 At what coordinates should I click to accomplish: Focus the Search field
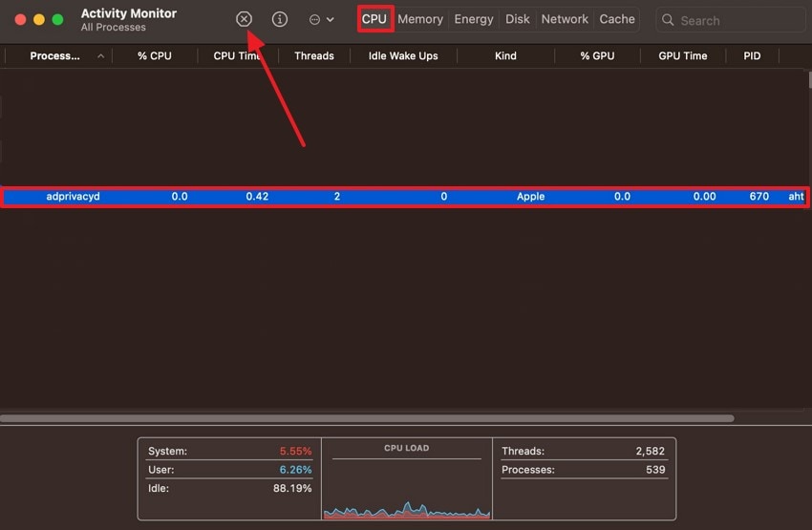[730, 20]
